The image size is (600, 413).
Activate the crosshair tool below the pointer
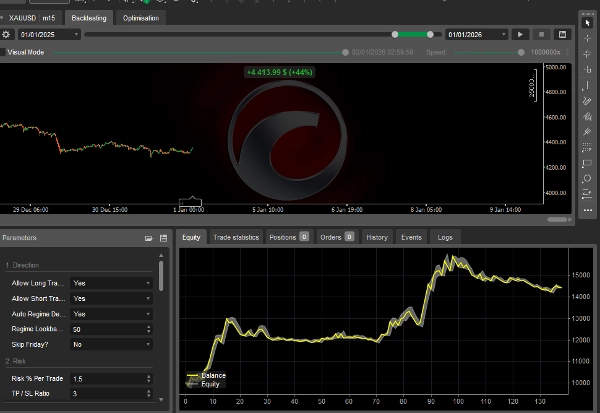click(x=587, y=38)
